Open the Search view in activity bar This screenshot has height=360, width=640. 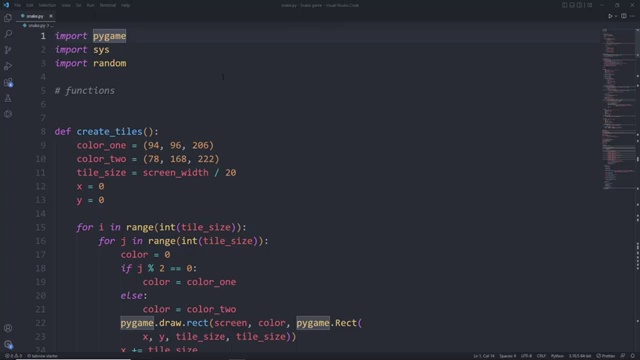pyautogui.click(x=8, y=34)
